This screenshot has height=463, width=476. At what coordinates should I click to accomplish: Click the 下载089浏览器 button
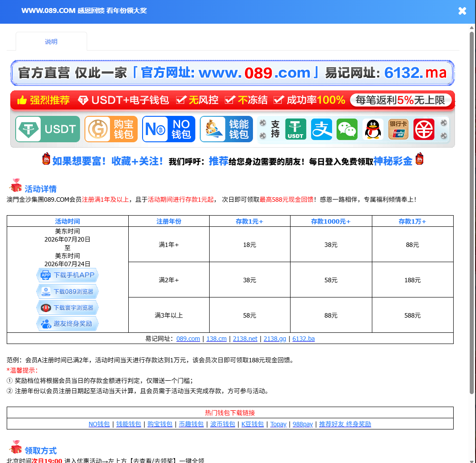click(x=67, y=292)
